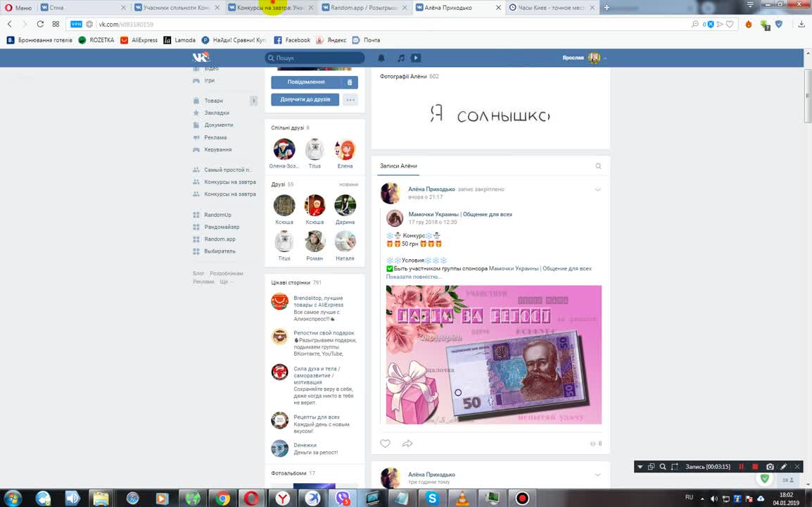Like the pinned contest post
The image size is (812, 507).
(x=386, y=443)
